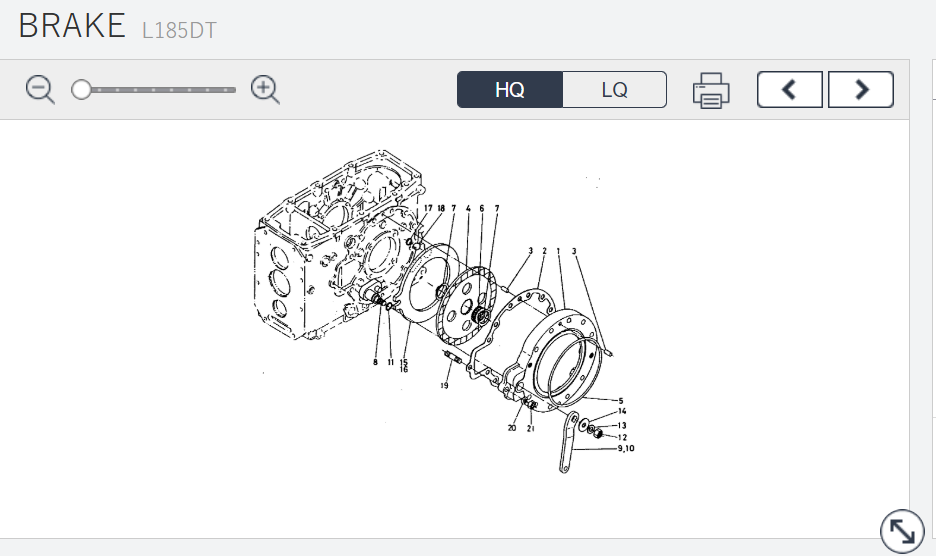Select callout 9,10 on the brake lever
936x556 pixels.
click(626, 448)
